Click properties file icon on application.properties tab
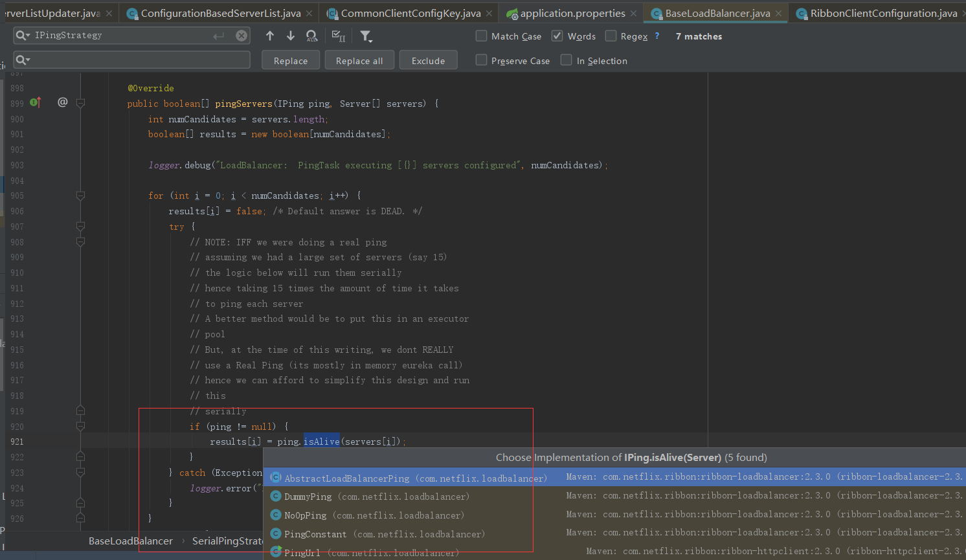Image resolution: width=966 pixels, height=560 pixels. (512, 14)
